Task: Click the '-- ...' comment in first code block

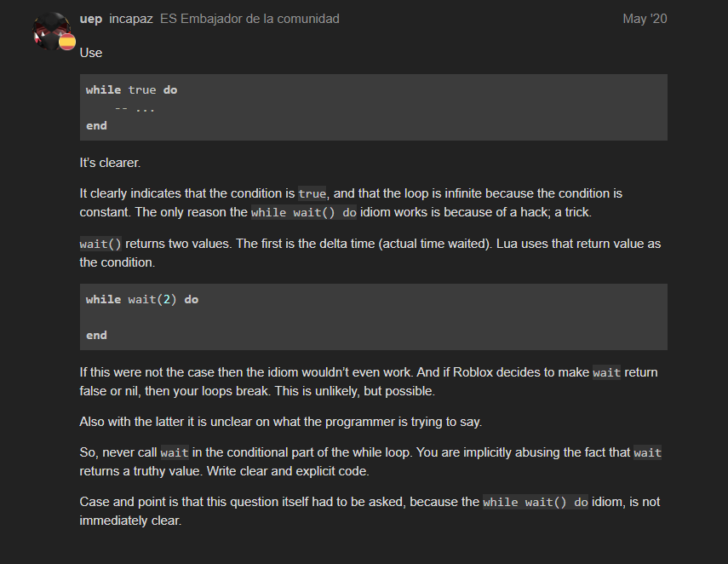Action: coord(135,107)
